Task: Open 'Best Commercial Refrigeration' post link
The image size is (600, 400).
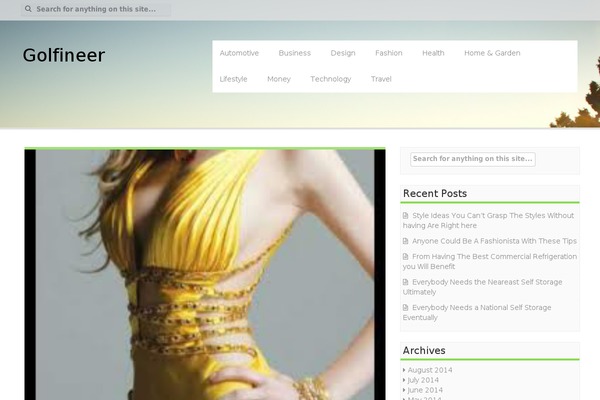Action: [x=490, y=261]
